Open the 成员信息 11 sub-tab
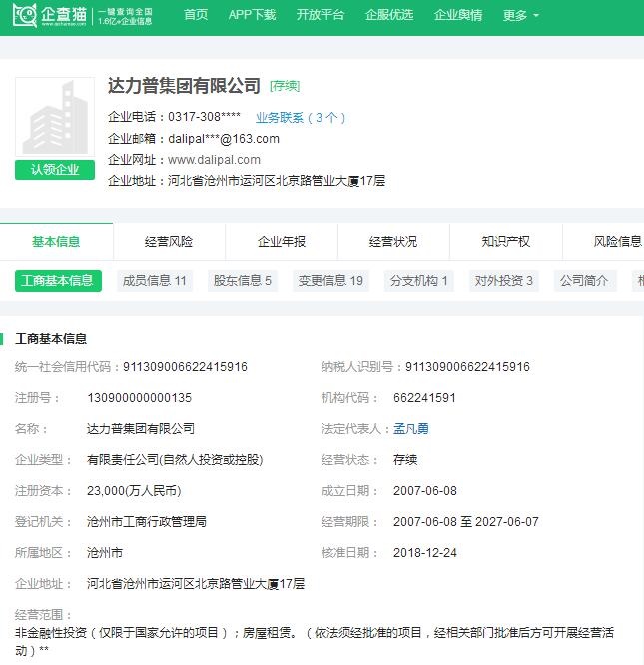The image size is (644, 665). [x=155, y=281]
